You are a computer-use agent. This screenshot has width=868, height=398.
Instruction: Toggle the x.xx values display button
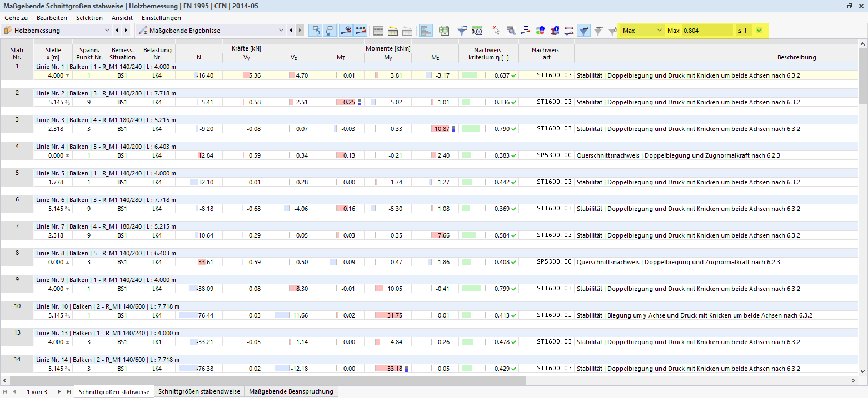coord(361,31)
